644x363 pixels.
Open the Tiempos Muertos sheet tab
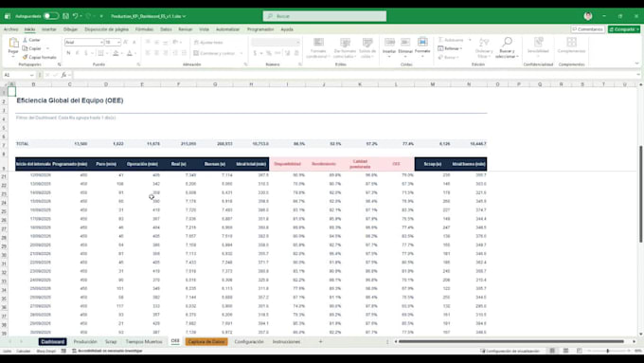[144, 341]
